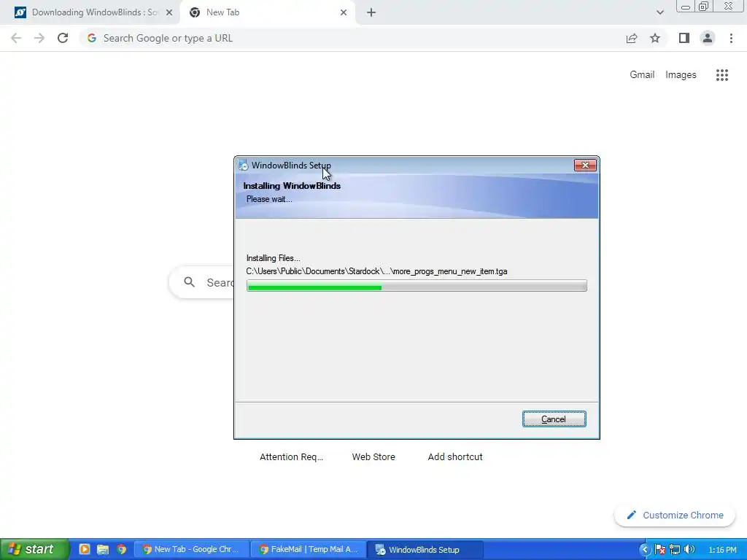Switch to WindowBlinds Setup taskbar item
The width and height of the screenshot is (747, 560).
pyautogui.click(x=425, y=550)
